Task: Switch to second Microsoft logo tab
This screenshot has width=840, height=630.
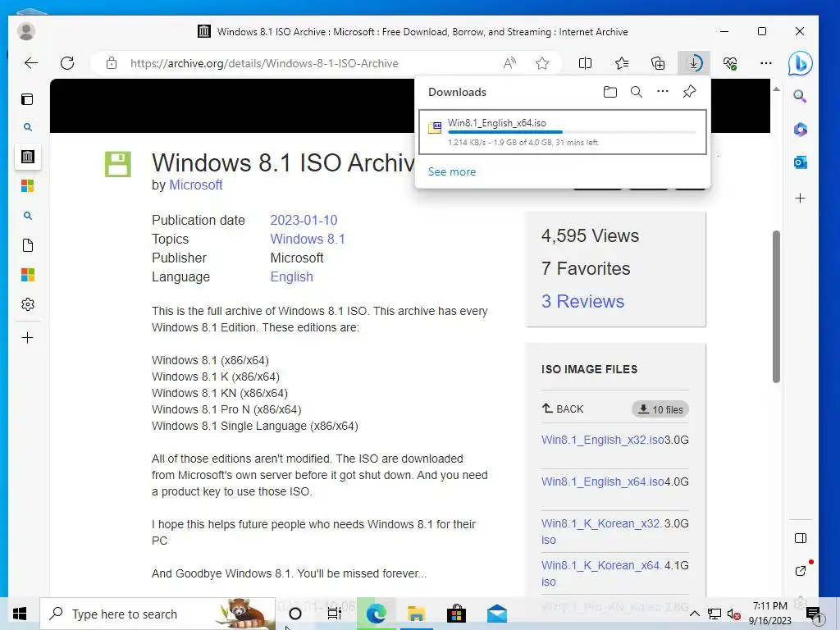Action: [27, 275]
